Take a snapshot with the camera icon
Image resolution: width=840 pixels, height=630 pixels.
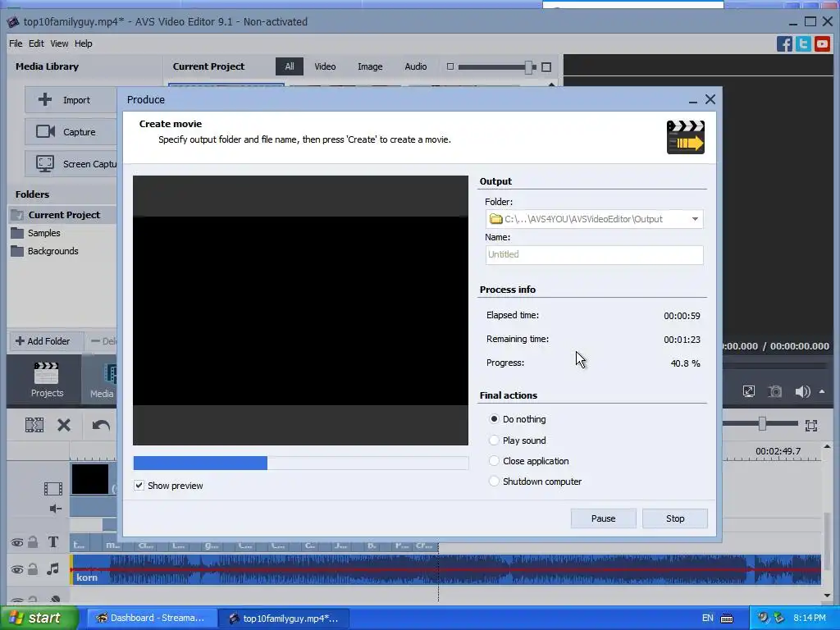pos(774,391)
